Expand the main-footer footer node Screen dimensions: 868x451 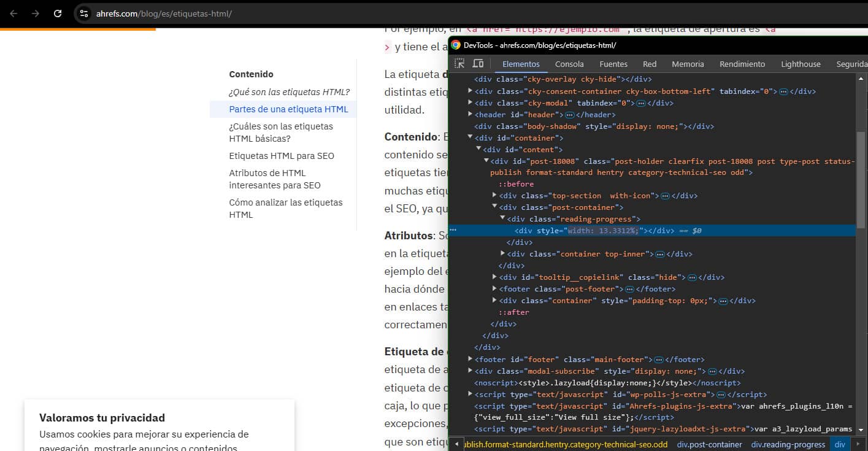470,359
